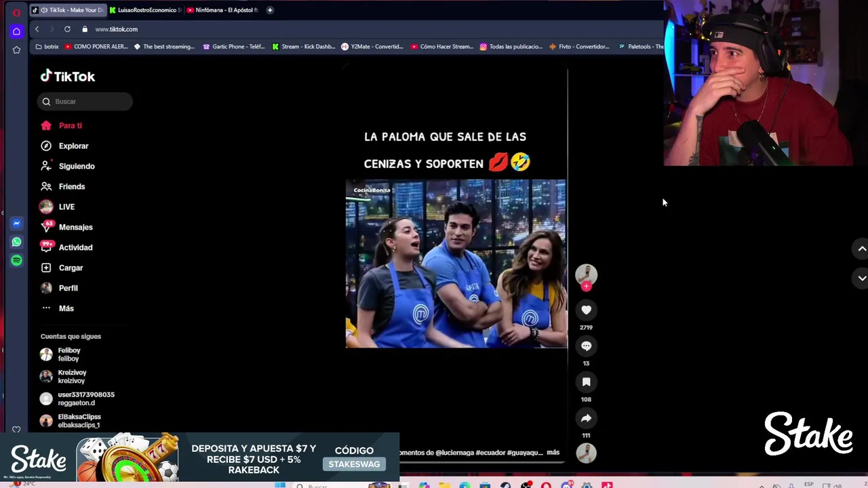Click browser back arrow
The width and height of the screenshot is (868, 488).
[37, 29]
